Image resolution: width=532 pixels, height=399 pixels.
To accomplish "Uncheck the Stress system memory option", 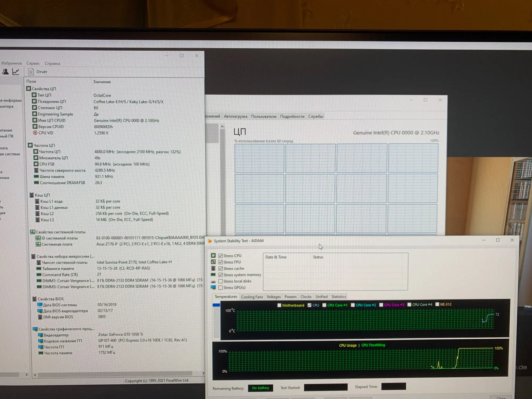I will click(x=221, y=275).
